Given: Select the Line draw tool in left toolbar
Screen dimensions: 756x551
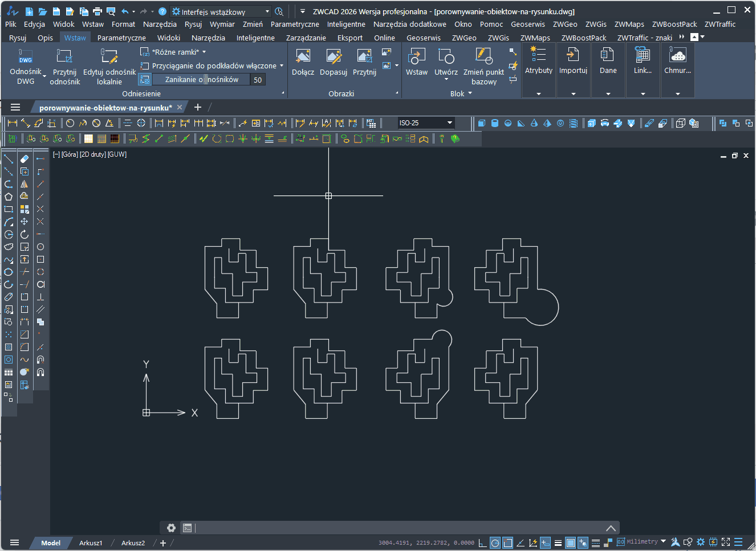Looking at the screenshot, I should tap(9, 159).
